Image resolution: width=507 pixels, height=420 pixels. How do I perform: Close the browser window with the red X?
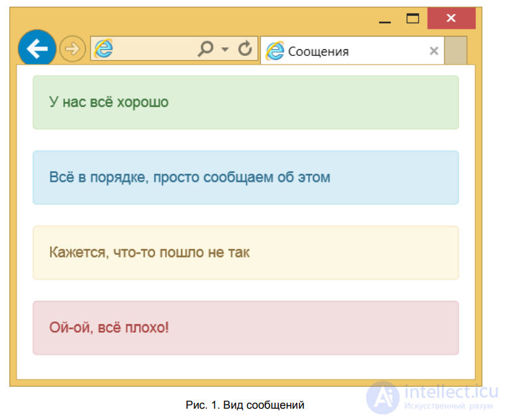pos(451,18)
